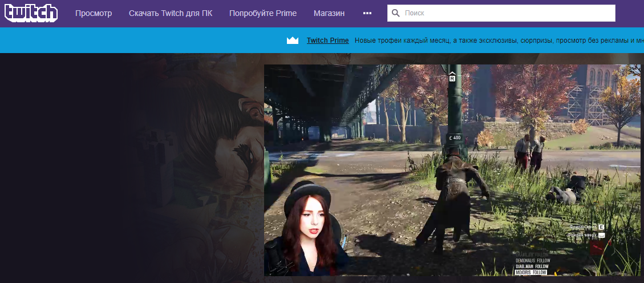Click the Twitch logo home icon
This screenshot has width=644, height=283.
[x=31, y=13]
